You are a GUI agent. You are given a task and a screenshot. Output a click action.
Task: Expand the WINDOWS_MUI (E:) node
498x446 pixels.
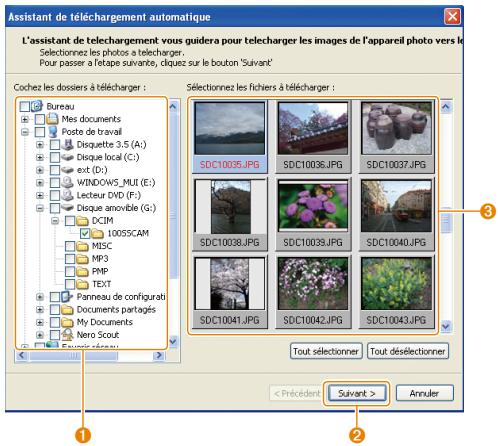tap(40, 183)
